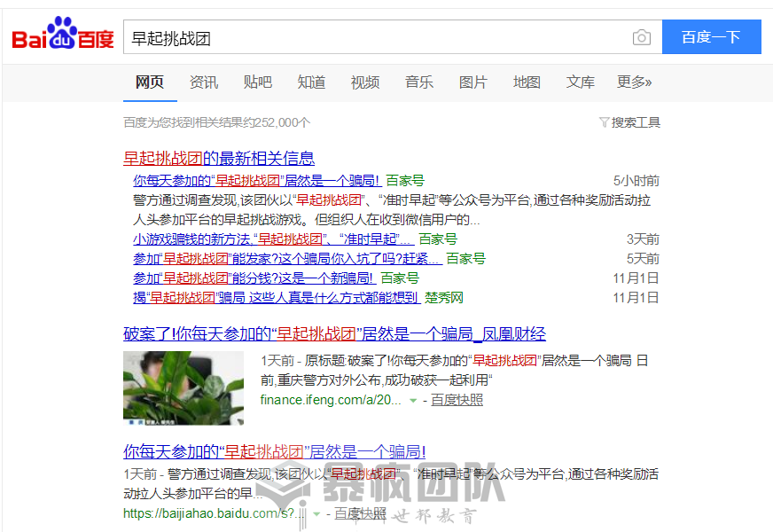Click the 5天前 timestamp
Screen dimensions: 773x532
tap(643, 258)
